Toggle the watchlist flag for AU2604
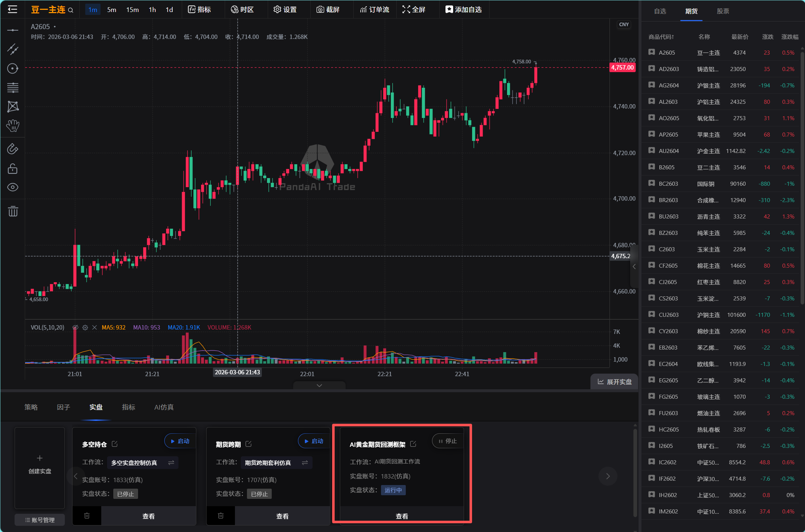This screenshot has width=805, height=532. click(x=652, y=151)
